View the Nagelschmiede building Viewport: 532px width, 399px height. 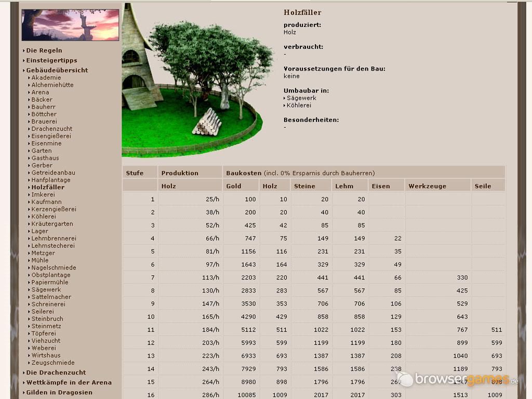point(54,268)
